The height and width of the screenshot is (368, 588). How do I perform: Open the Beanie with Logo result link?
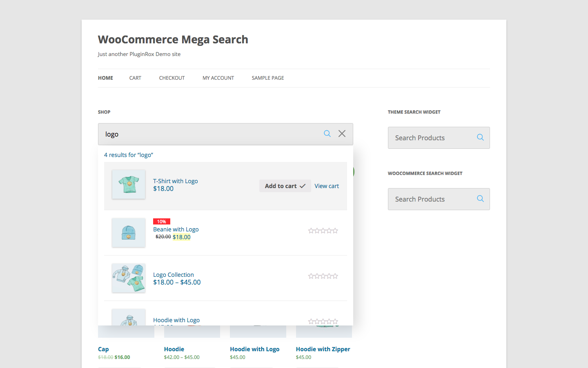coord(176,229)
